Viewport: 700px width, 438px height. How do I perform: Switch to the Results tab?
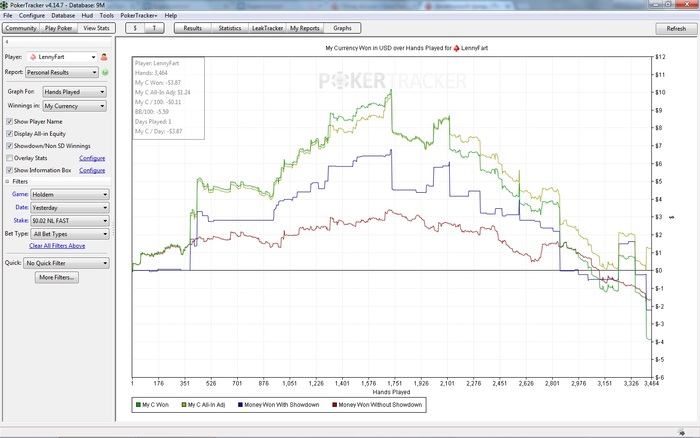point(192,28)
